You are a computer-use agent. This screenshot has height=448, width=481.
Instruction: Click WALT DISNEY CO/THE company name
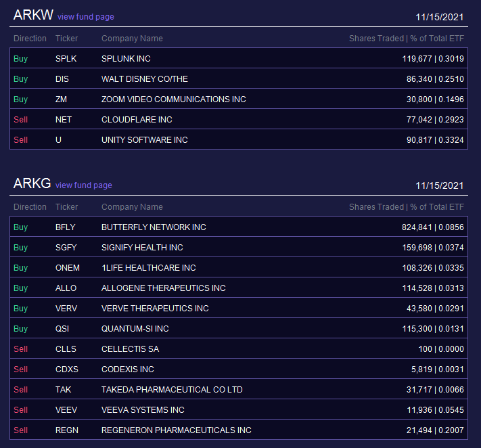pyautogui.click(x=145, y=79)
